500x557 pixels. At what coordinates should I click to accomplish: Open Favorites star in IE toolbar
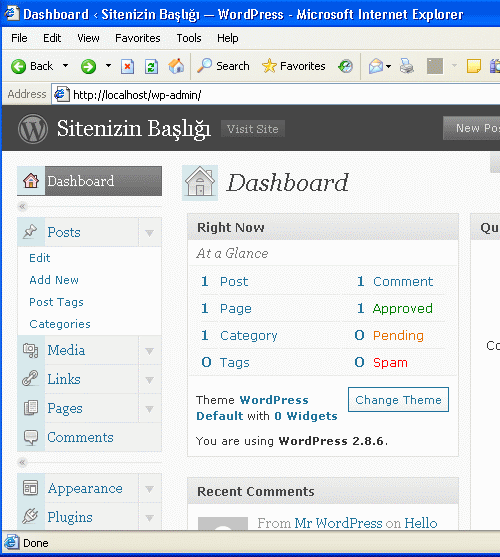(x=269, y=66)
